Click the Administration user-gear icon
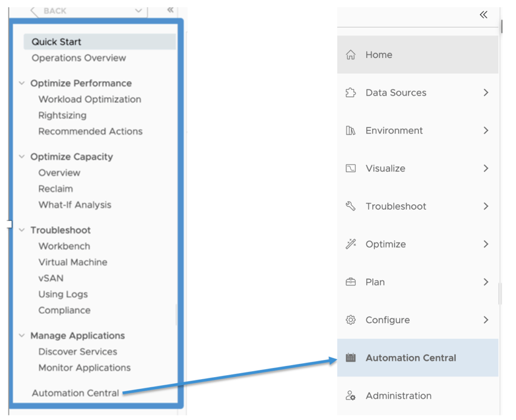 (351, 396)
